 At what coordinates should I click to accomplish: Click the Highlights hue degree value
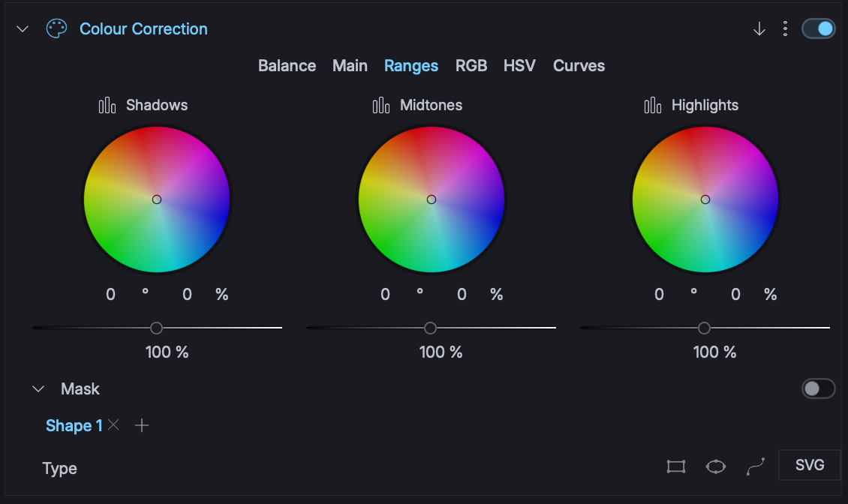659,294
